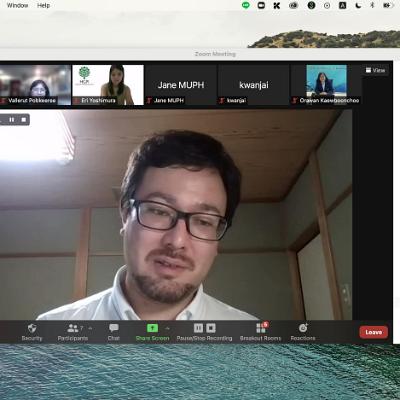
Task: Click the round dark status menu bar icon
Action: pos(311,5)
